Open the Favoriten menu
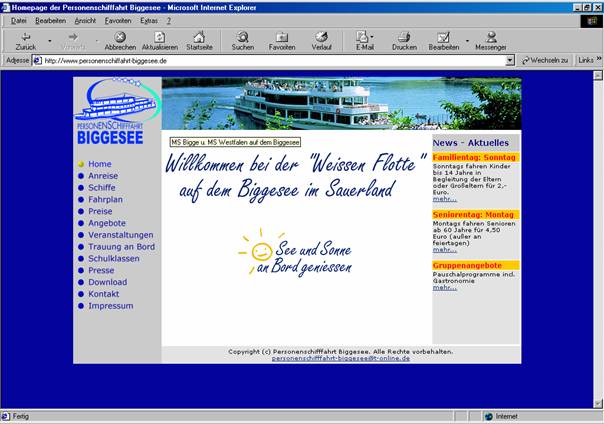This screenshot has height=424, width=604. [118, 21]
